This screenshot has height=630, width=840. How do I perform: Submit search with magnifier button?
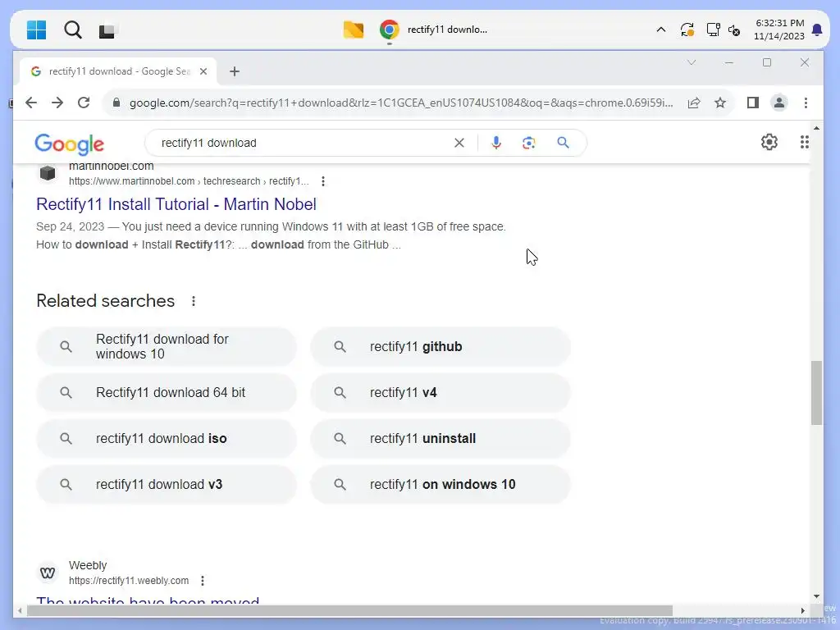click(563, 143)
